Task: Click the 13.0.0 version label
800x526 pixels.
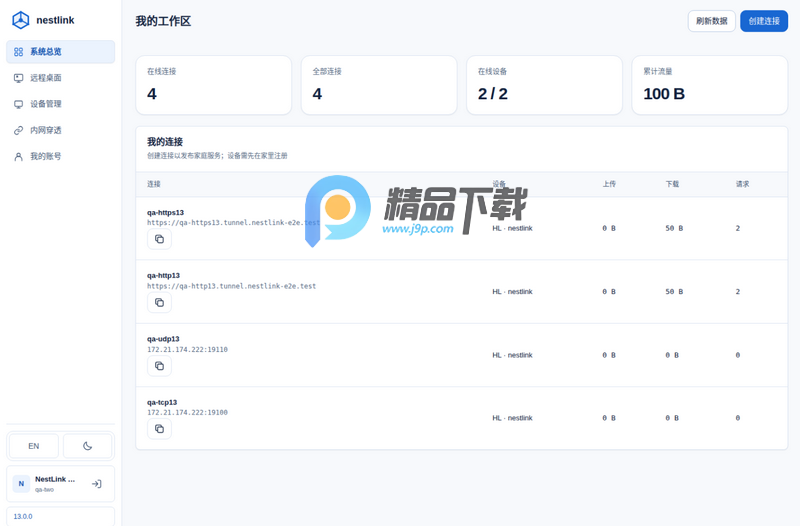Action: 23,516
